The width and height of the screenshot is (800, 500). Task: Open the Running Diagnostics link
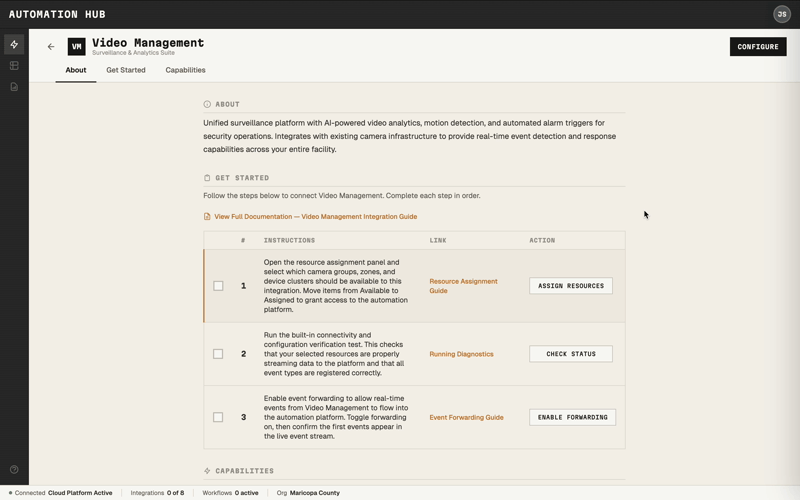click(x=461, y=354)
